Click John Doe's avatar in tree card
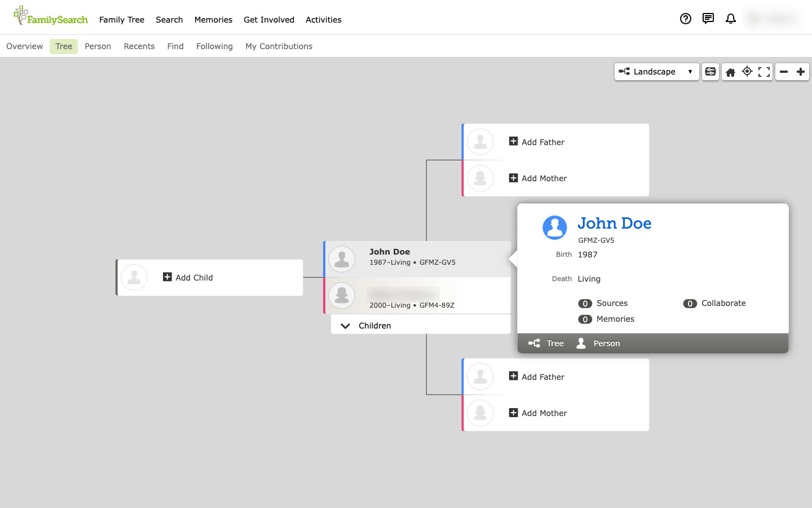Viewport: 812px width, 508px height. [342, 259]
